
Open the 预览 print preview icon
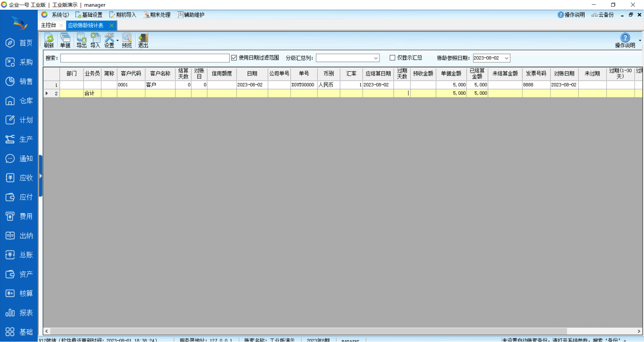(127, 41)
